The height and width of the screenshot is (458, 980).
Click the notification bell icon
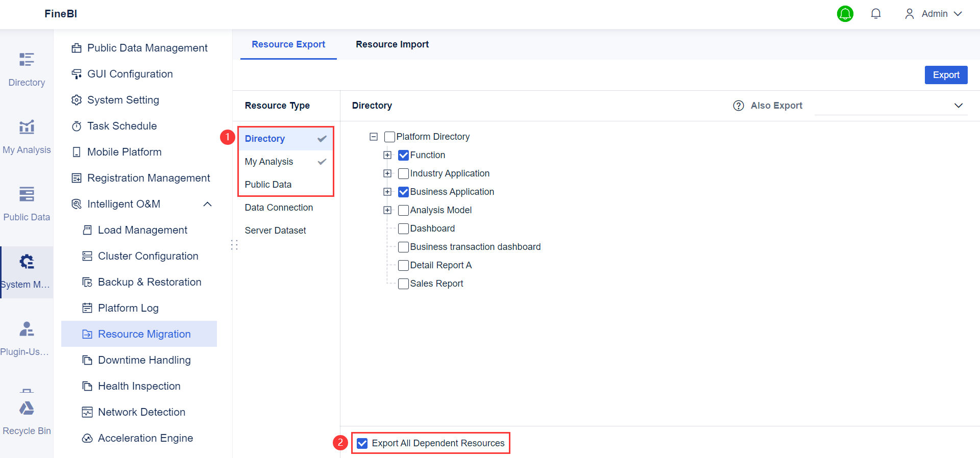[876, 14]
